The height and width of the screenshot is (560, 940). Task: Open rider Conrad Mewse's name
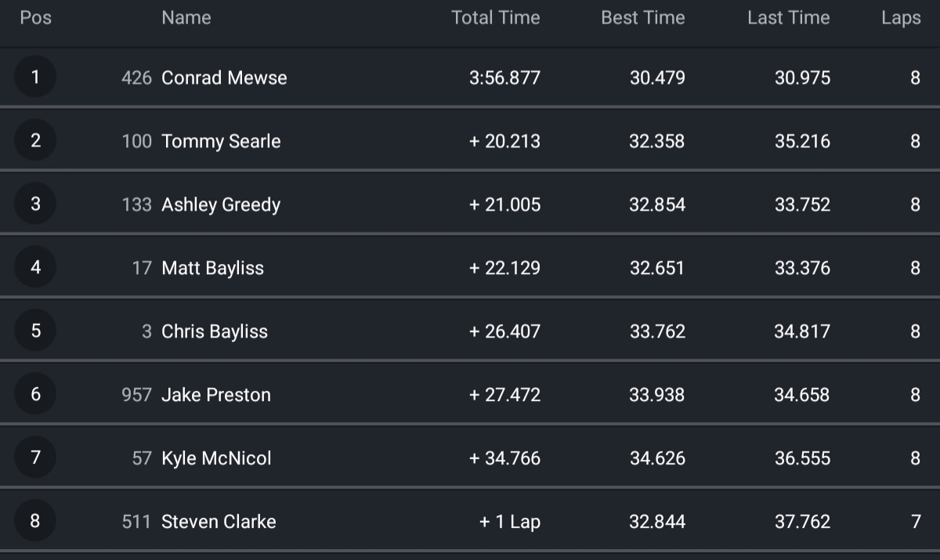coord(224,78)
